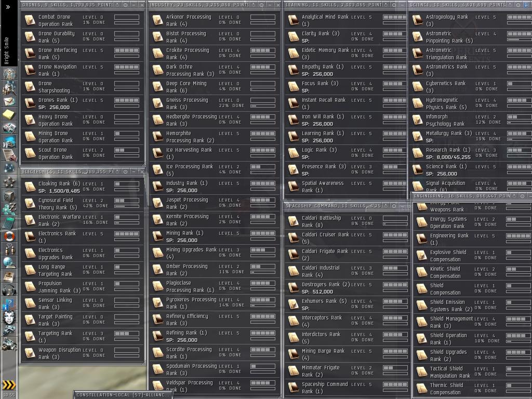Viewport: 532px width, 399px height.
Task: Minimize the Industry window
Action: coord(270,5)
